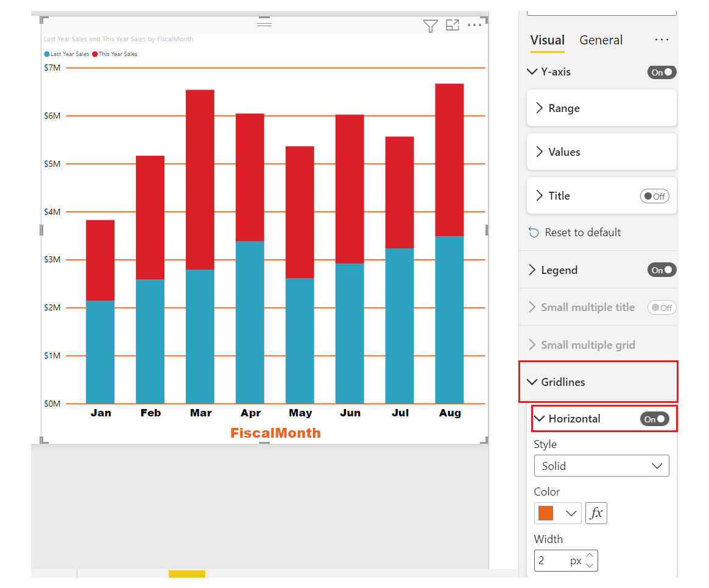Collapse the Y-axis section
Image resolution: width=709 pixels, height=588 pixels.
532,72
